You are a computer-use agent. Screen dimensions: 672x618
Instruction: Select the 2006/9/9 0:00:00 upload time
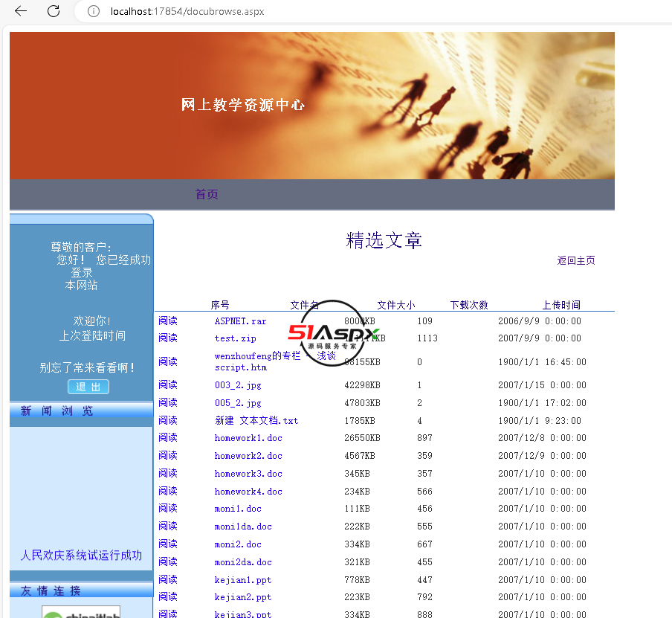pos(539,321)
